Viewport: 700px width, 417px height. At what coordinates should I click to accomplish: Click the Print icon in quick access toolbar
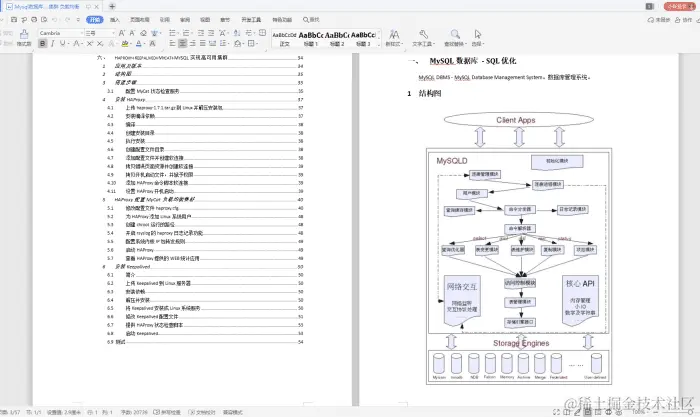[x=34, y=20]
